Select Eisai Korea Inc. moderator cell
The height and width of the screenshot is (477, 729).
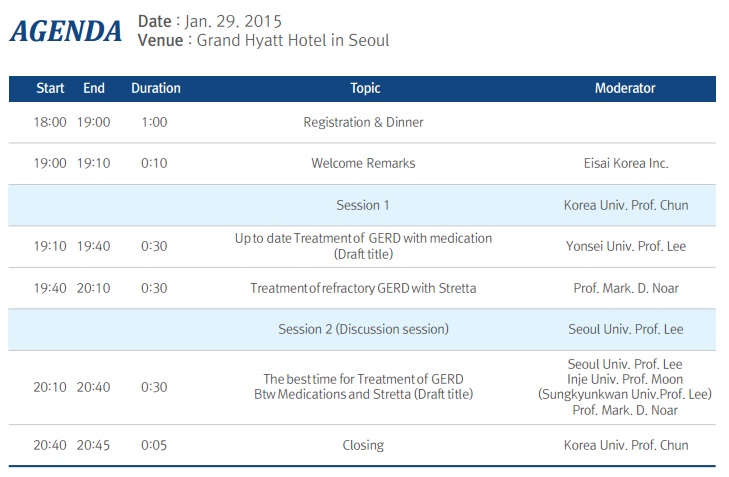626,163
